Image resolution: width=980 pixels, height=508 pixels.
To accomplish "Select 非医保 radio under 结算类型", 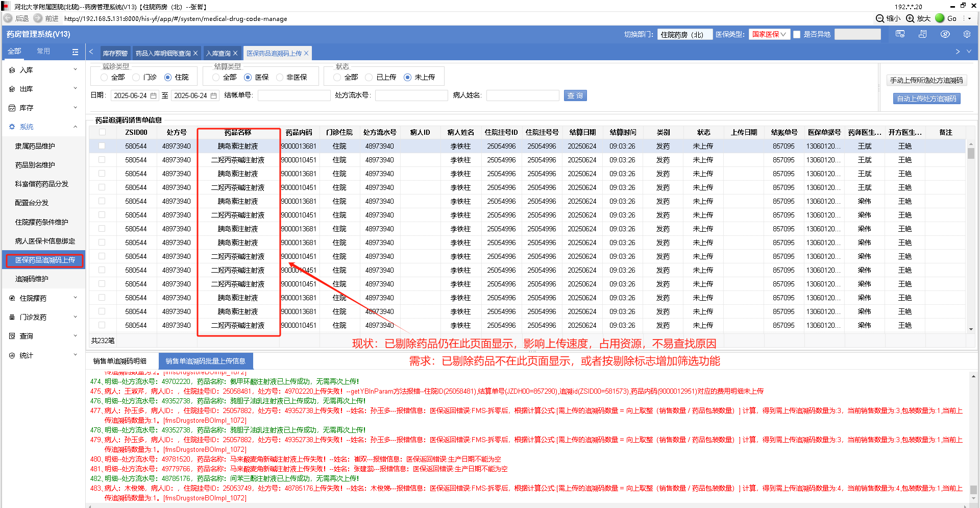I will (x=280, y=77).
